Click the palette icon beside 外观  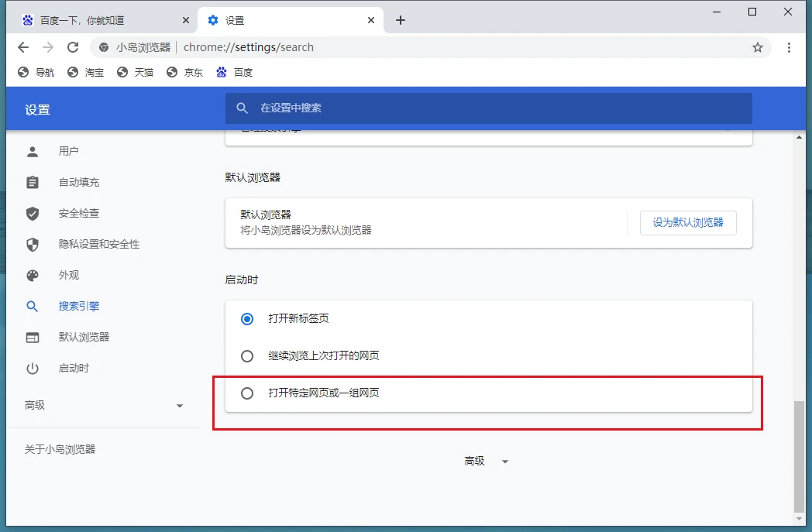(x=33, y=276)
